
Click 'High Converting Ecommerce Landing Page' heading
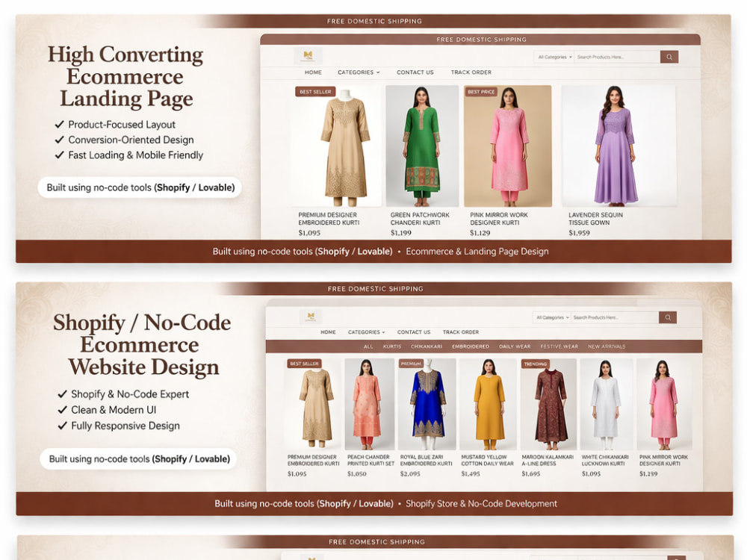pyautogui.click(x=125, y=76)
